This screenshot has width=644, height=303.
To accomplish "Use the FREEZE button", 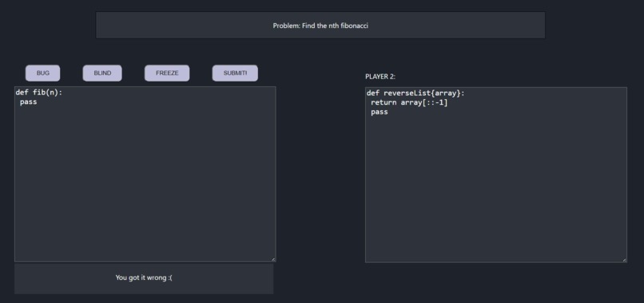I will pyautogui.click(x=167, y=74).
